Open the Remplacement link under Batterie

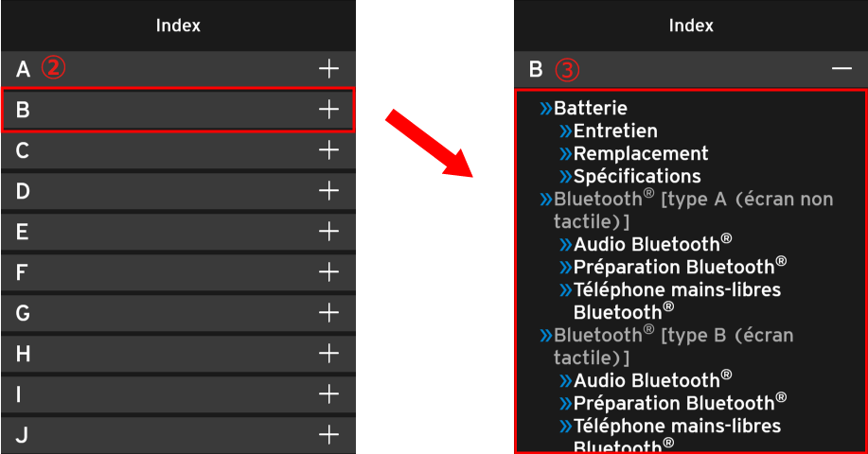[640, 154]
